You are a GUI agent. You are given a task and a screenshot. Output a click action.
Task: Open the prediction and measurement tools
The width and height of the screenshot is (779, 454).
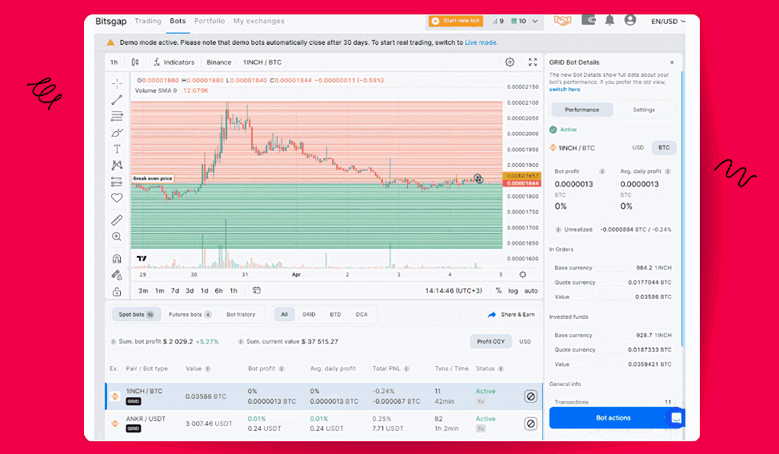click(x=117, y=181)
